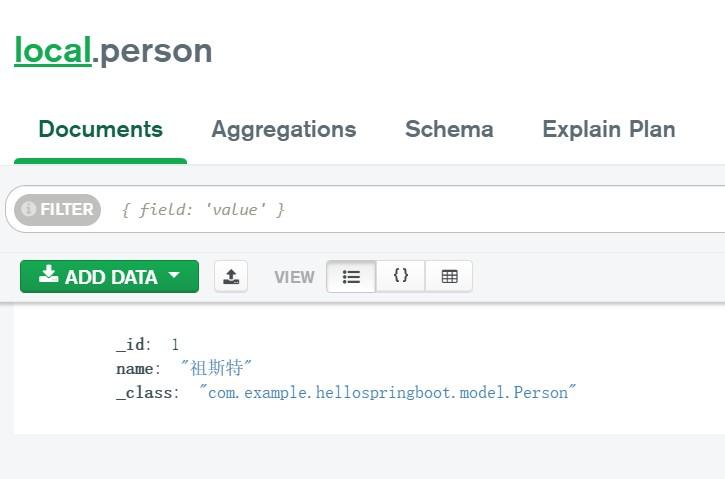Click the person collection name in title

(x=156, y=49)
